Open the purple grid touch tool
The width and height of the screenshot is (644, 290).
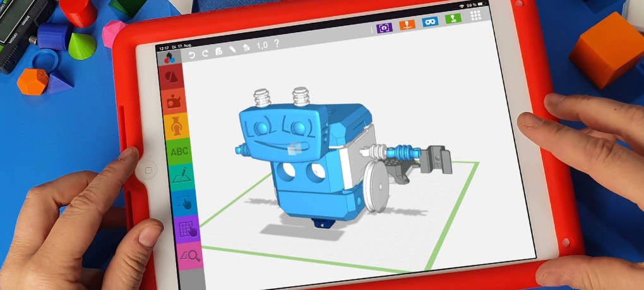point(188,228)
